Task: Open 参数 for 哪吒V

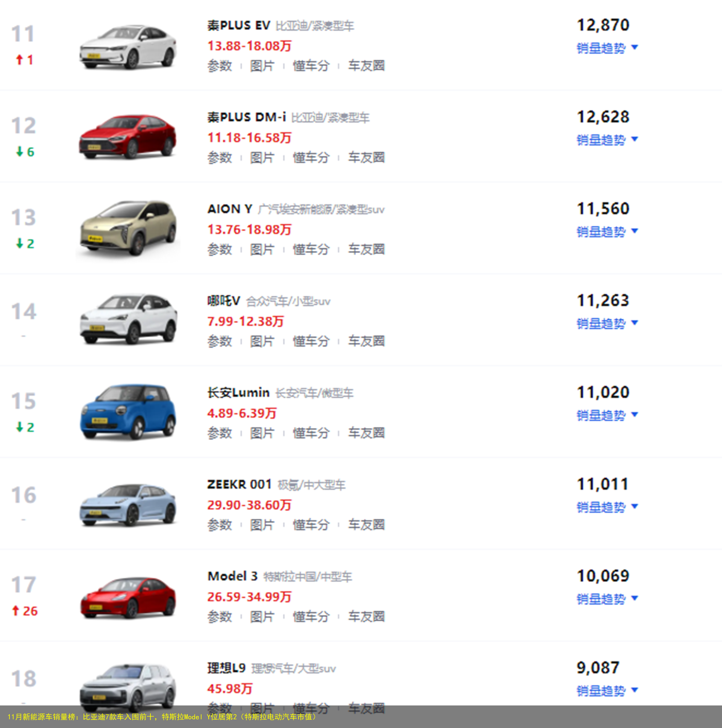Action: (220, 341)
